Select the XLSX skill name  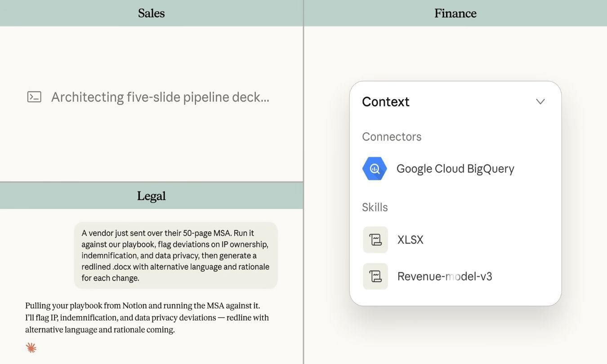coord(410,240)
